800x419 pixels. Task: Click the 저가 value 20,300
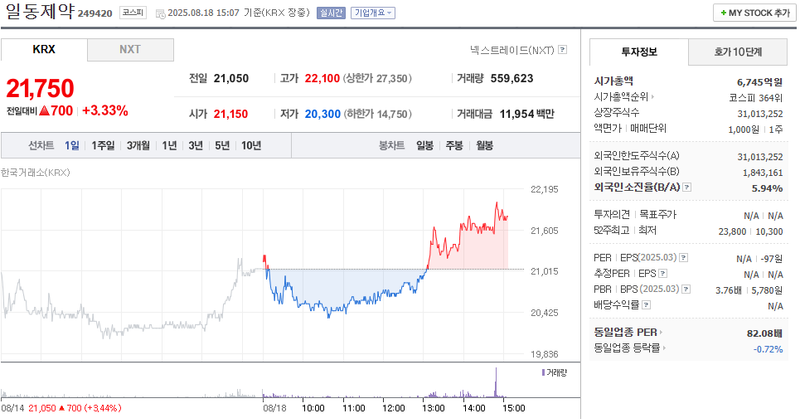pyautogui.click(x=322, y=114)
